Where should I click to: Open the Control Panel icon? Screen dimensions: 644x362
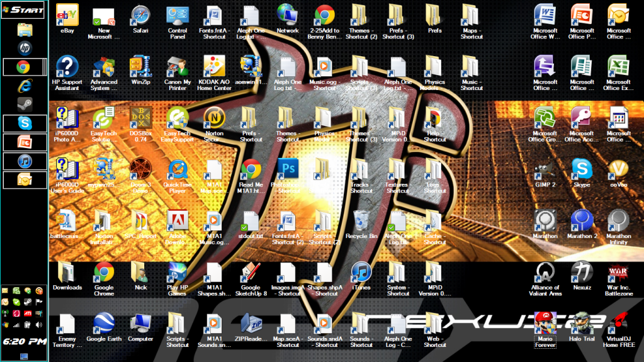tap(178, 21)
